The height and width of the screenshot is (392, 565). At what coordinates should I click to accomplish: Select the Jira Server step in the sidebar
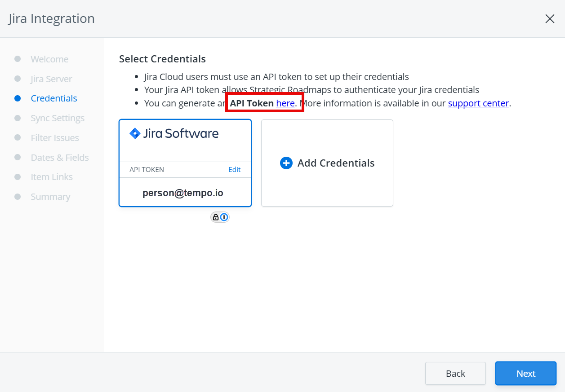click(51, 79)
